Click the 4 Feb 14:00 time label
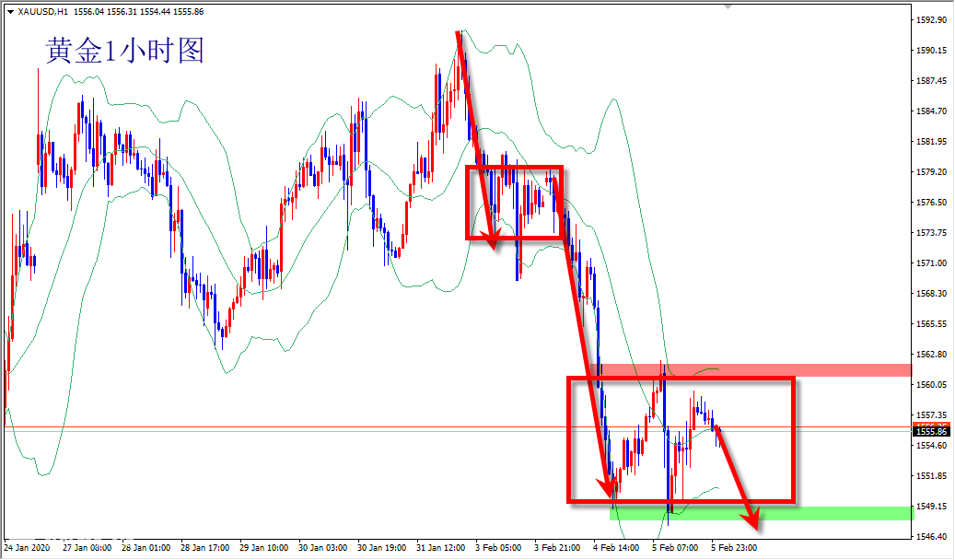The height and width of the screenshot is (560, 955). pyautogui.click(x=617, y=547)
